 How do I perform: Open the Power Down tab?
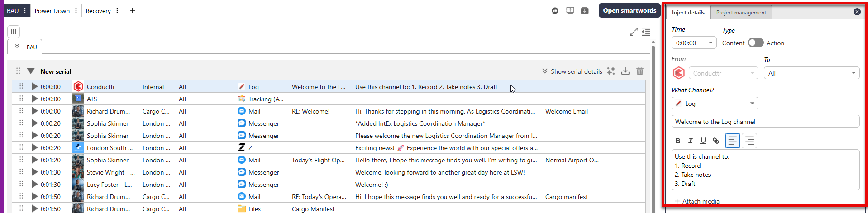(x=52, y=11)
